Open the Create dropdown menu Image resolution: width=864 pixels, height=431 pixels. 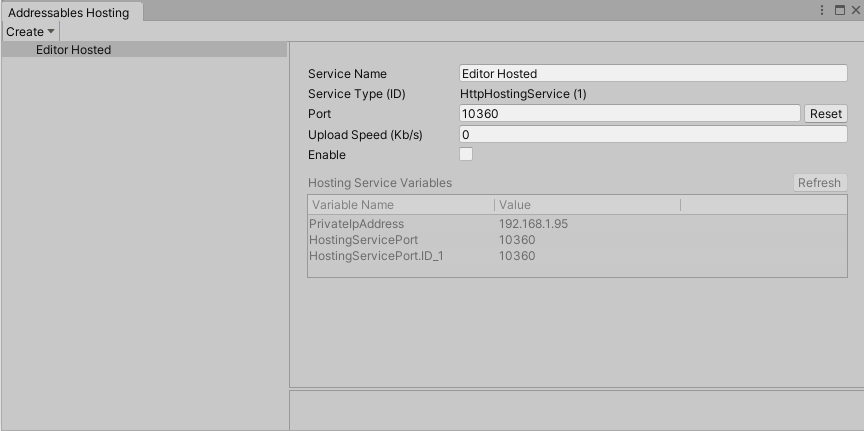(x=30, y=32)
